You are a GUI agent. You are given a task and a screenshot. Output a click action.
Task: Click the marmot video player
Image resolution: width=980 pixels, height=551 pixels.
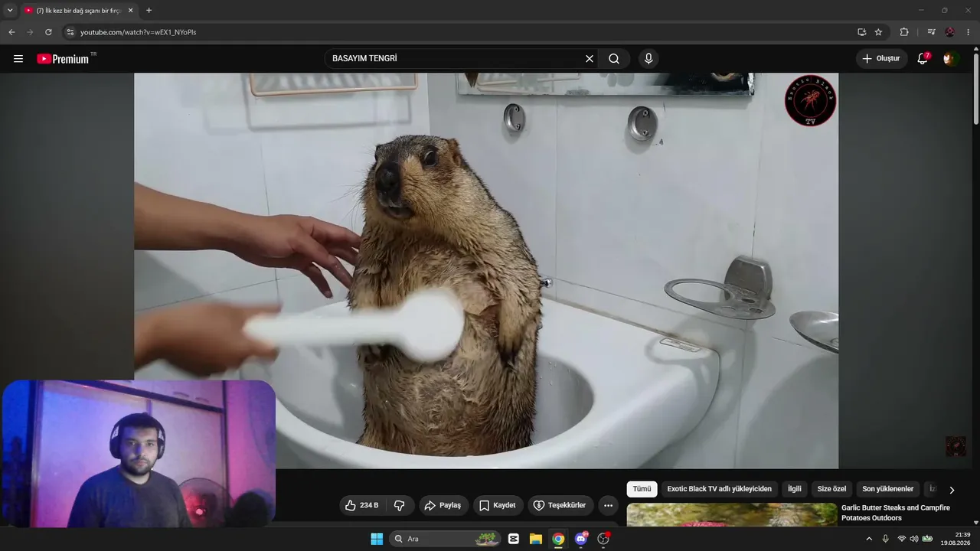(486, 270)
